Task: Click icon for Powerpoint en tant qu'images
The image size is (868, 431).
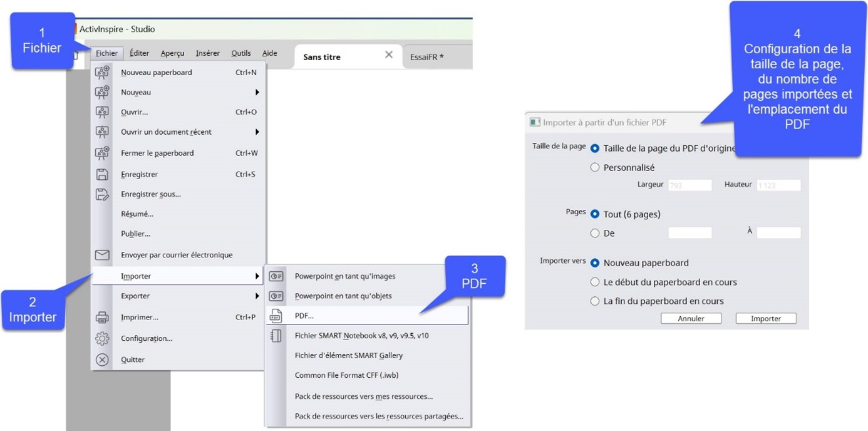Action: point(276,276)
